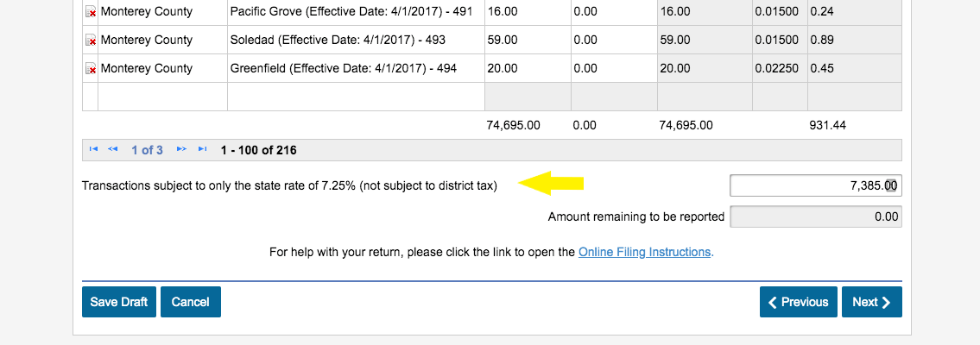
Task: Go back with the Previous button
Action: 799,302
